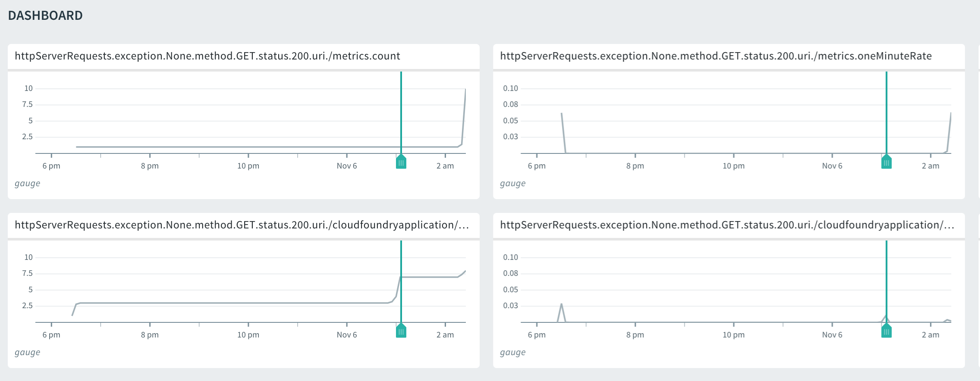980x381 pixels.
Task: Open the bottom-right cloudfoundryapplication panel title
Action: (727, 225)
